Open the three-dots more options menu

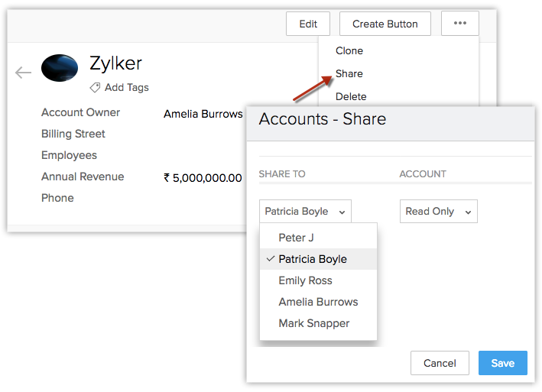pyautogui.click(x=459, y=24)
